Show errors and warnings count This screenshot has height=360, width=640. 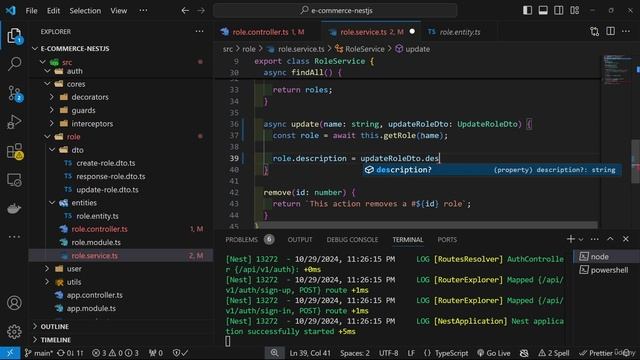115,353
